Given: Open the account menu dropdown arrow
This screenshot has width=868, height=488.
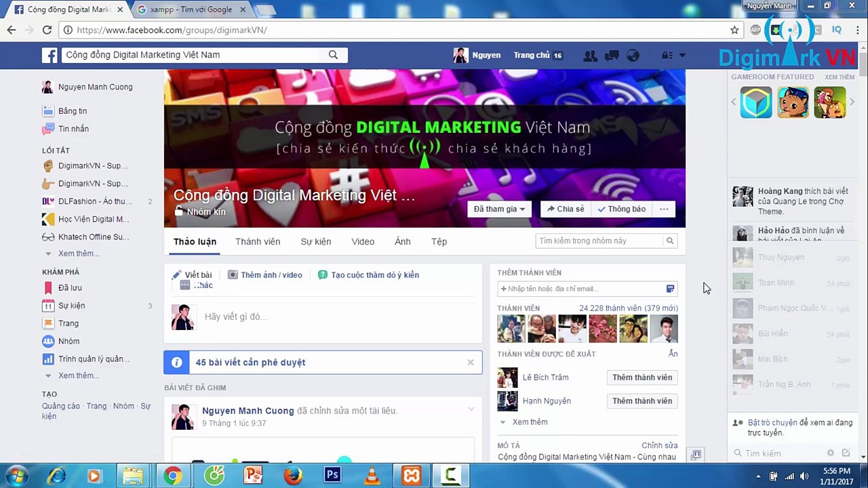Looking at the screenshot, I should pyautogui.click(x=682, y=56).
